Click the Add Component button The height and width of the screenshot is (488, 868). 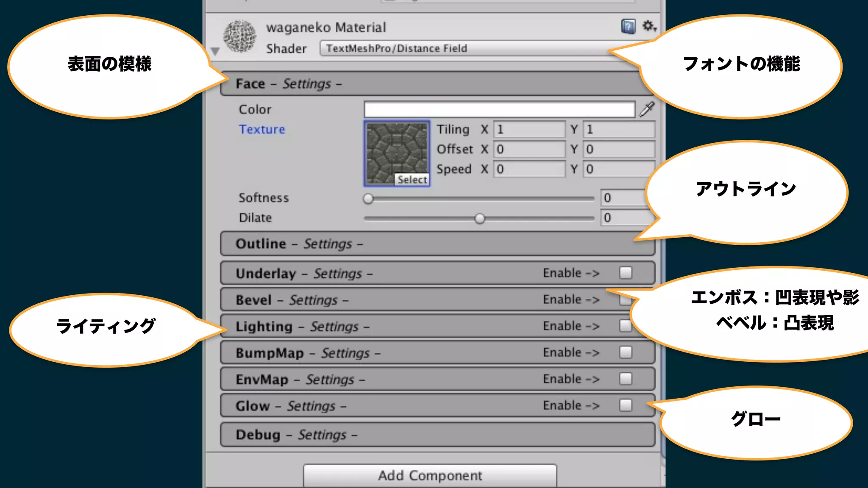pyautogui.click(x=430, y=475)
